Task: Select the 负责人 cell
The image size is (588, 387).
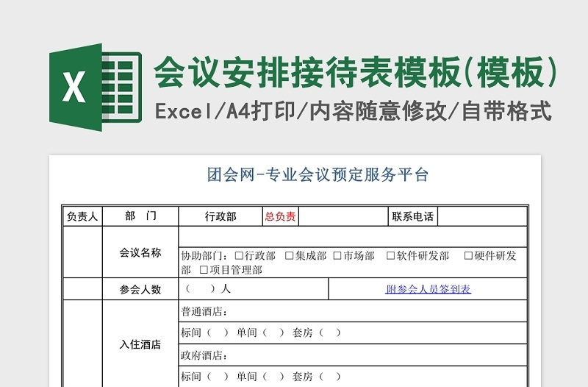Action: 82,216
